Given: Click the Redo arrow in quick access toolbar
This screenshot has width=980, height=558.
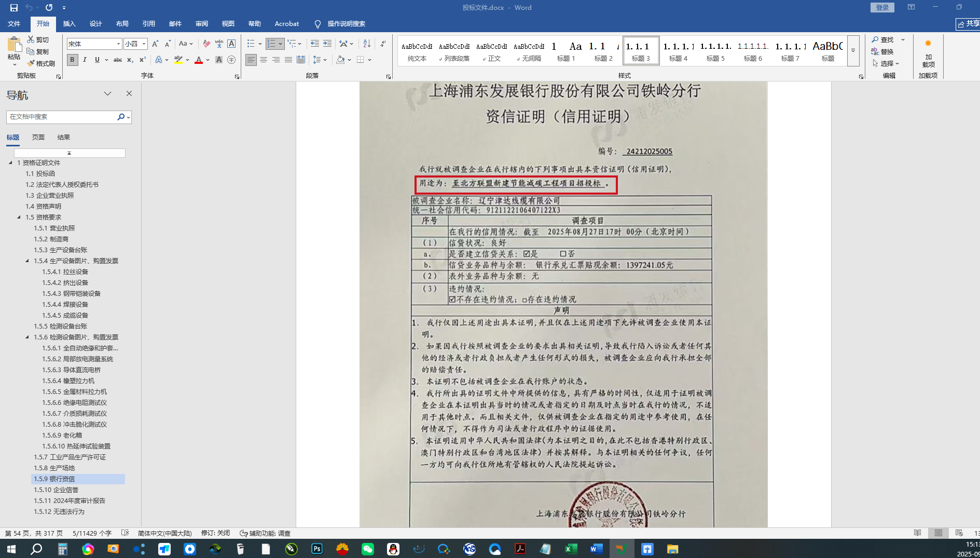Looking at the screenshot, I should coord(49,7).
